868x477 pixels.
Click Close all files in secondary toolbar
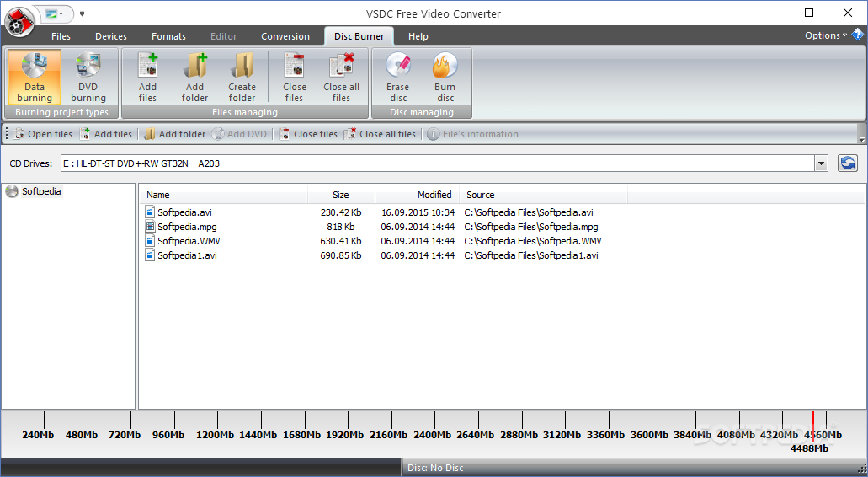[x=380, y=134]
